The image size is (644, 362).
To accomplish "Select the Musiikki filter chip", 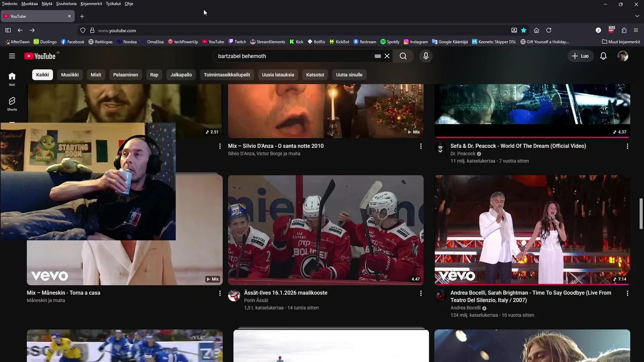I will pos(70,75).
